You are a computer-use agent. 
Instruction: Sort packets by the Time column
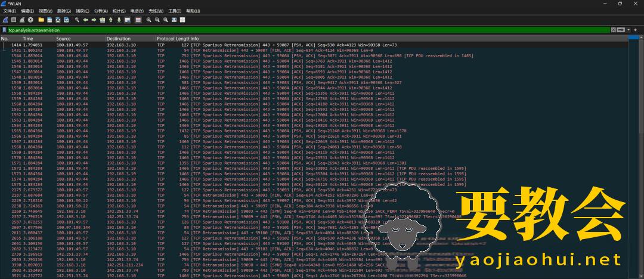tap(38, 39)
